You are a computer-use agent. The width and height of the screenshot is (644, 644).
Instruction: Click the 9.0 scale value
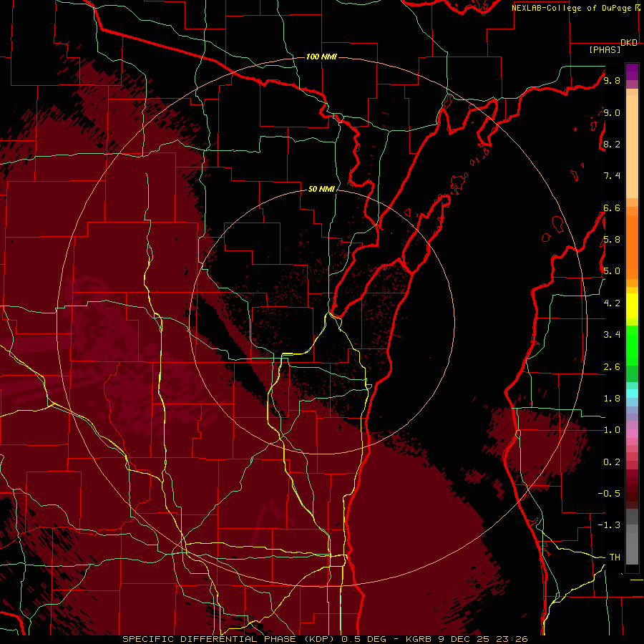tap(612, 112)
